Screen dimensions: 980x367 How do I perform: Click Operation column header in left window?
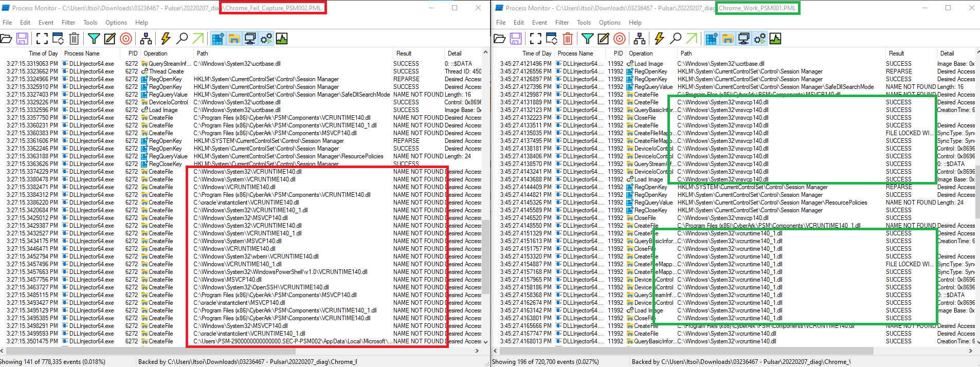155,53
